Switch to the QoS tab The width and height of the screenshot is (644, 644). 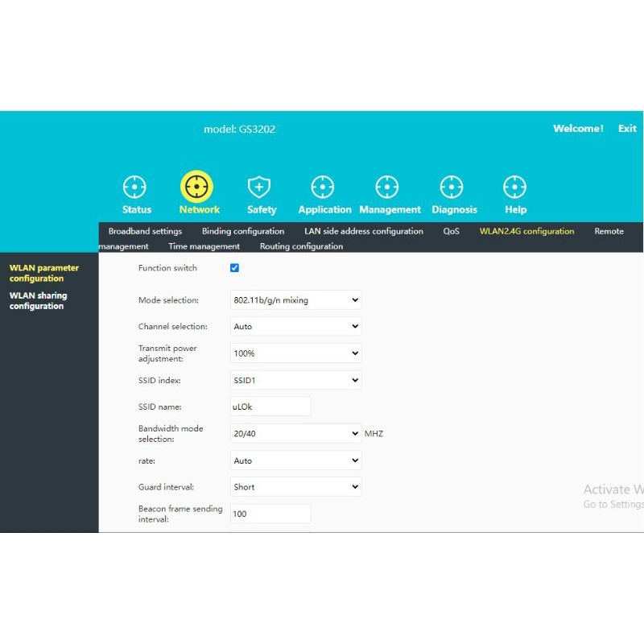(451, 231)
